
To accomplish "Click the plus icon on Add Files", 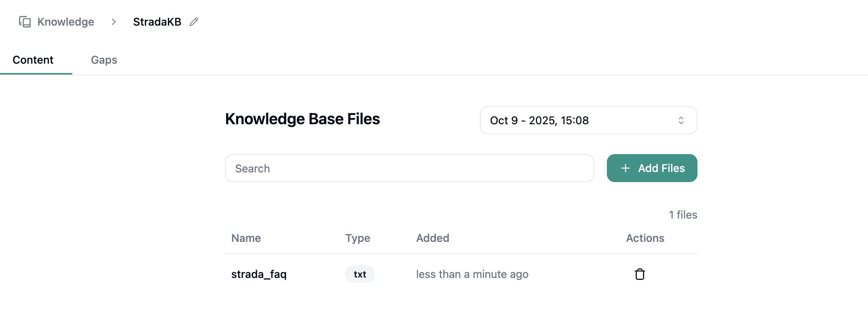I will click(x=626, y=168).
